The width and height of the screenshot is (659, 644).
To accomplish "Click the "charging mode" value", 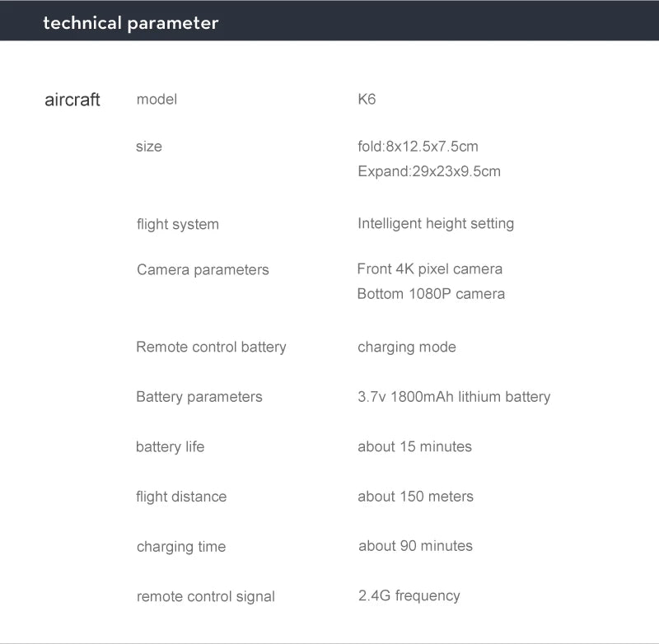I will [407, 347].
